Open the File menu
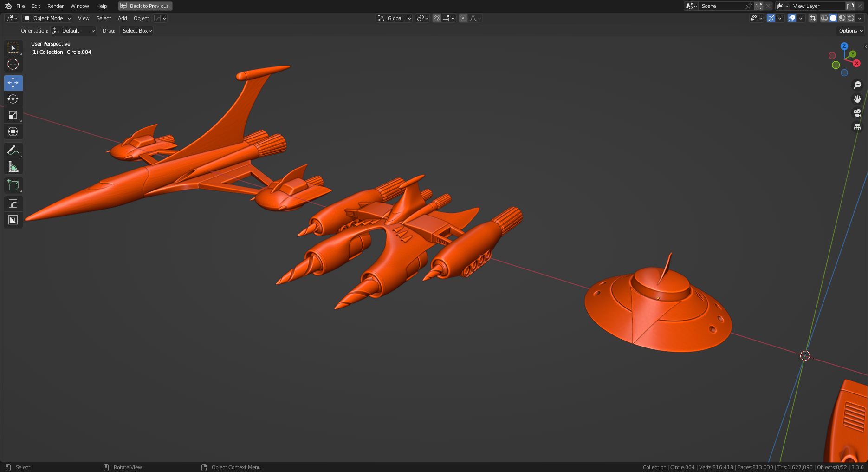Screen dimensions: 868x472 (x=20, y=6)
